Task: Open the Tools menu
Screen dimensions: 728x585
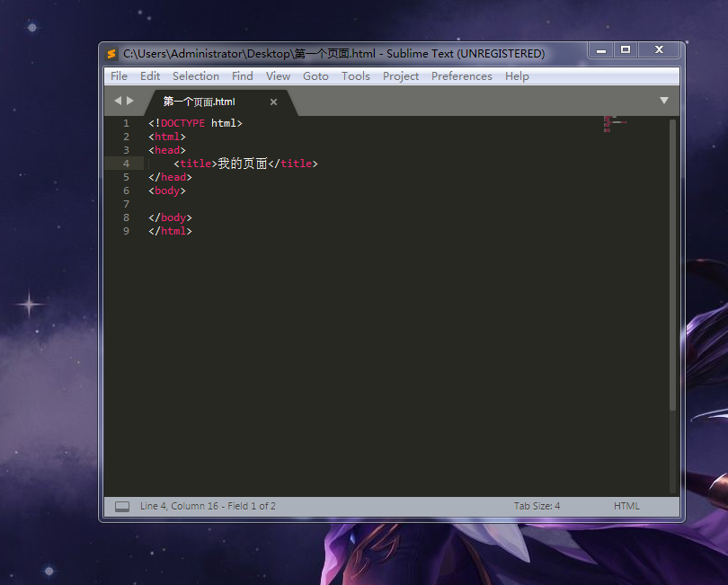Action: pyautogui.click(x=356, y=76)
